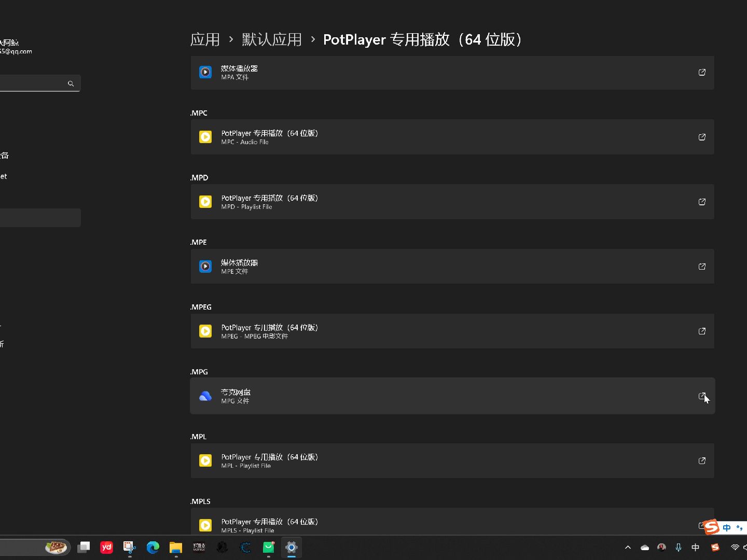Click PotPlayer icon in MPL Playlist File row
This screenshot has height=560, width=747.
pos(205,460)
